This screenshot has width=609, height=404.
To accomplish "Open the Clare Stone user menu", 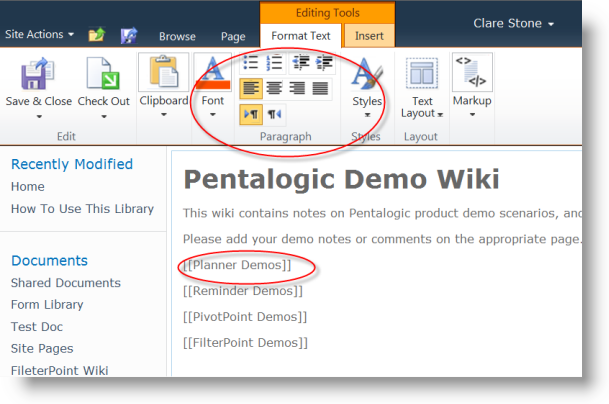I will pyautogui.click(x=513, y=23).
